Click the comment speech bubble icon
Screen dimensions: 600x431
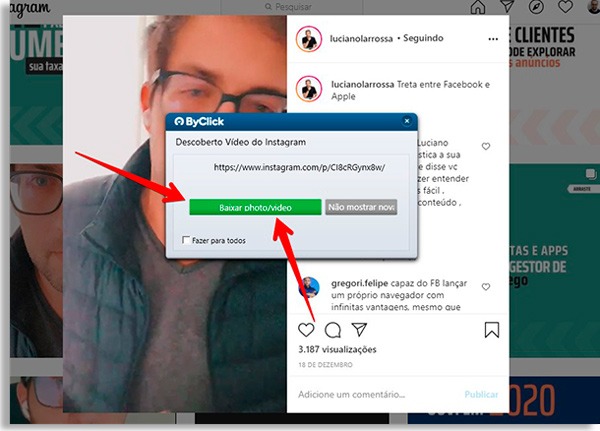333,329
